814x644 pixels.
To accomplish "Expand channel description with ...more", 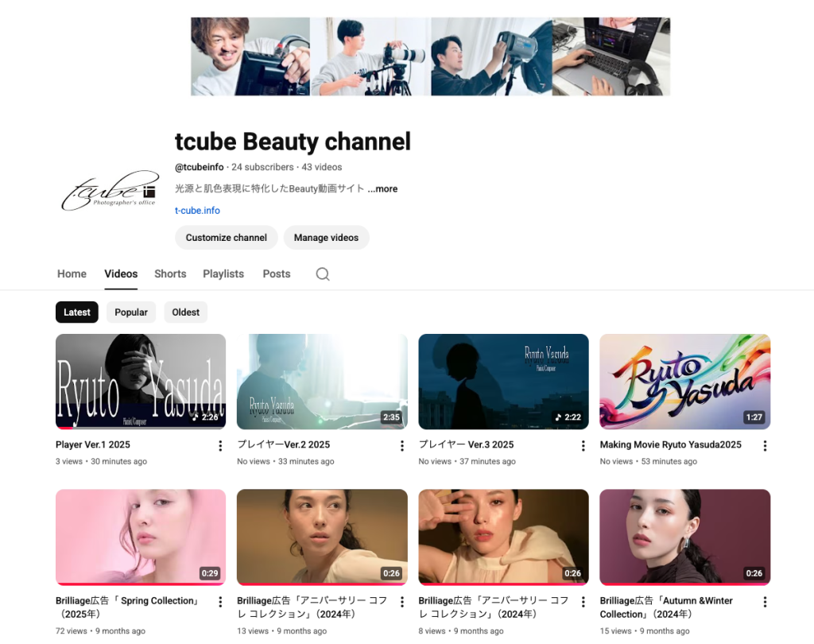I will (382, 189).
